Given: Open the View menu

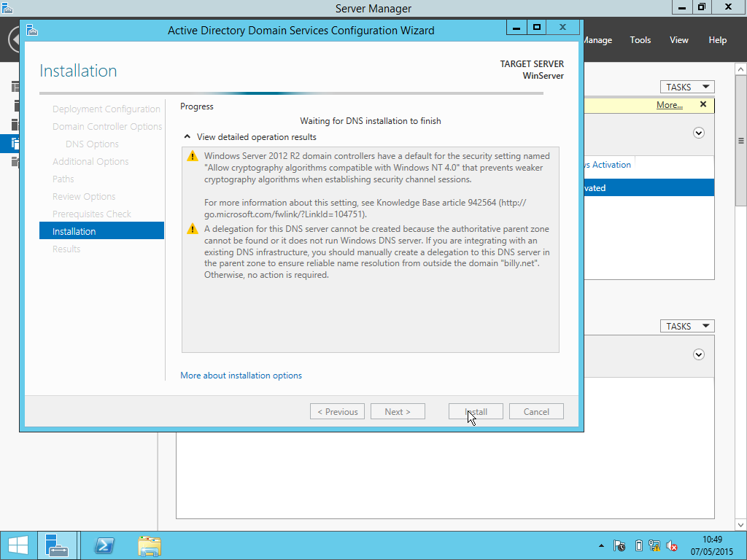Looking at the screenshot, I should coord(679,40).
